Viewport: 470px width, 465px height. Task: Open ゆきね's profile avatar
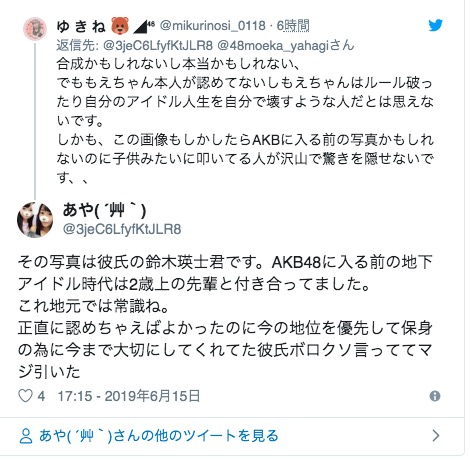point(35,29)
